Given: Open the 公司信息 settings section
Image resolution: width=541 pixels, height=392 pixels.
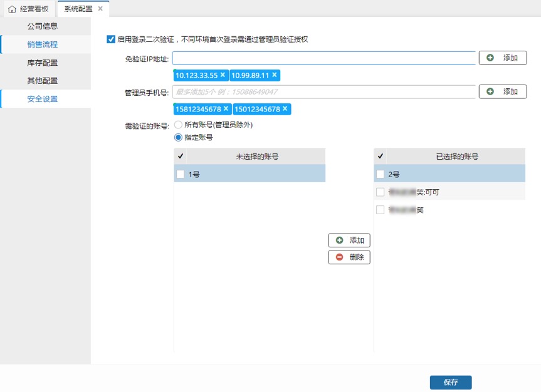Looking at the screenshot, I should tap(43, 26).
